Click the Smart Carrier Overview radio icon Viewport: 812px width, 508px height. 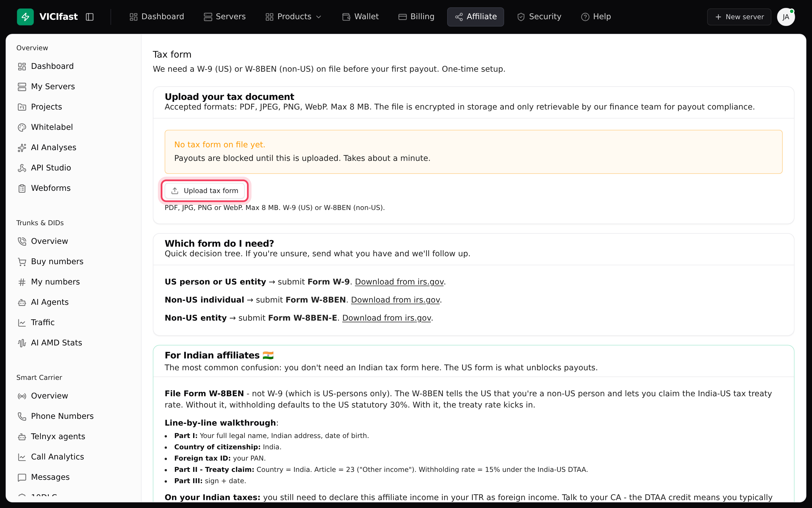22,396
